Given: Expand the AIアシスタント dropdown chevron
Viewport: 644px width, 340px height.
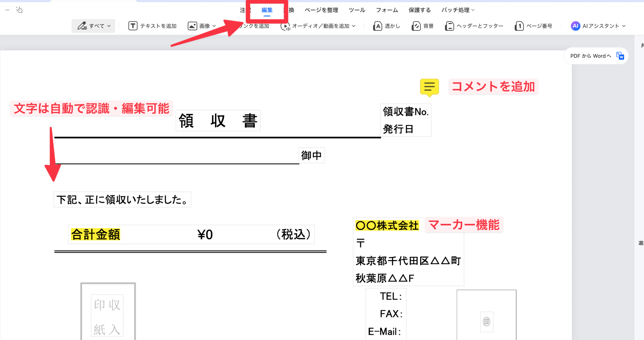Looking at the screenshot, I should 624,26.
